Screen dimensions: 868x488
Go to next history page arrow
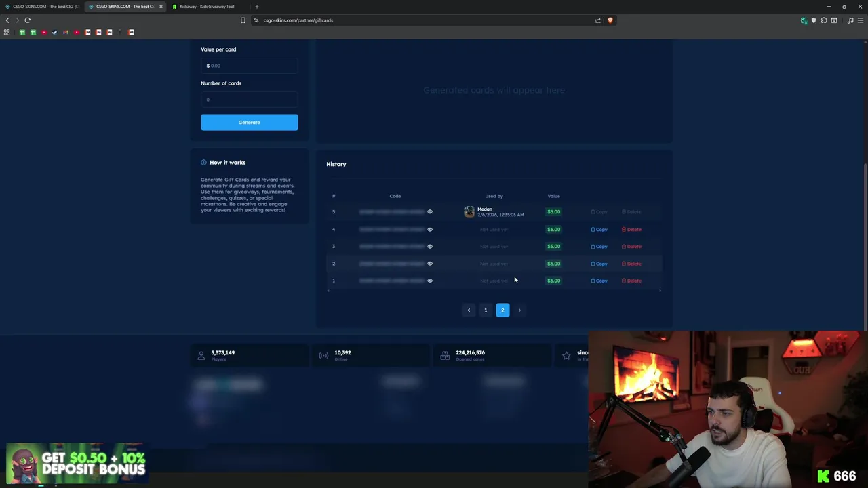519,310
